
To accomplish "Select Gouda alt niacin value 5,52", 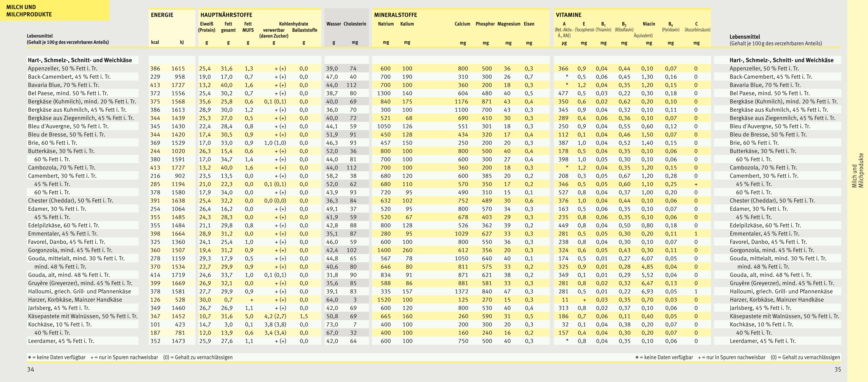I will coord(647,275).
